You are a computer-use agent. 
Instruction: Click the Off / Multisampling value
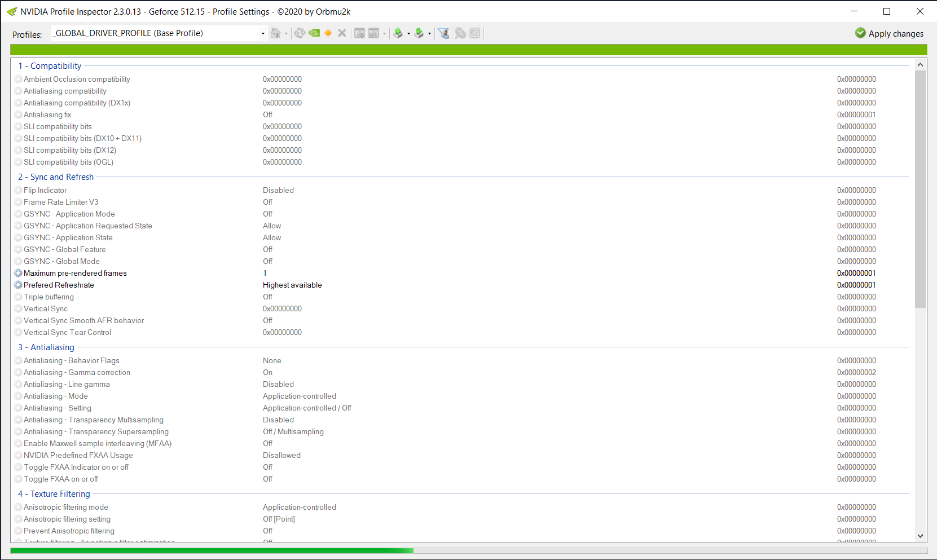coord(293,431)
